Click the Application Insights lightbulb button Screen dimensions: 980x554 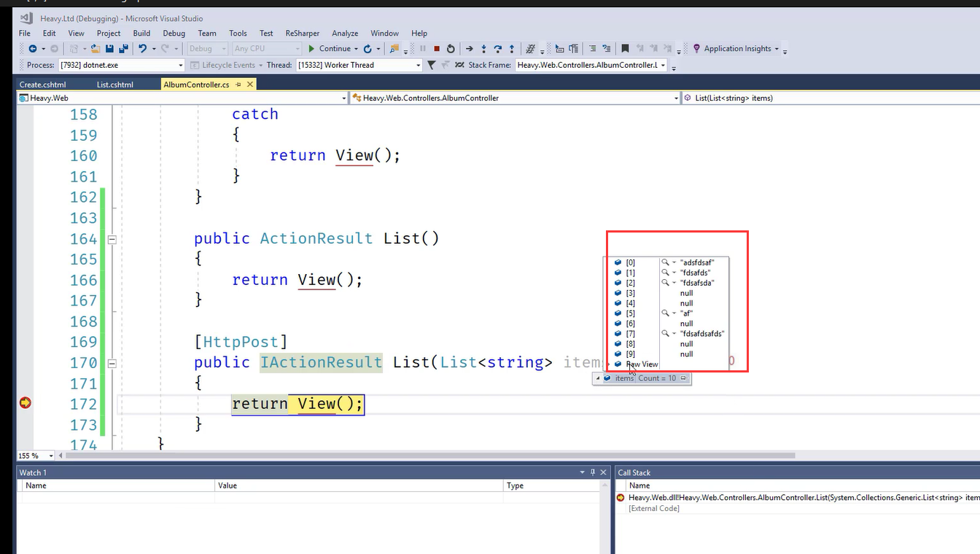(735, 49)
